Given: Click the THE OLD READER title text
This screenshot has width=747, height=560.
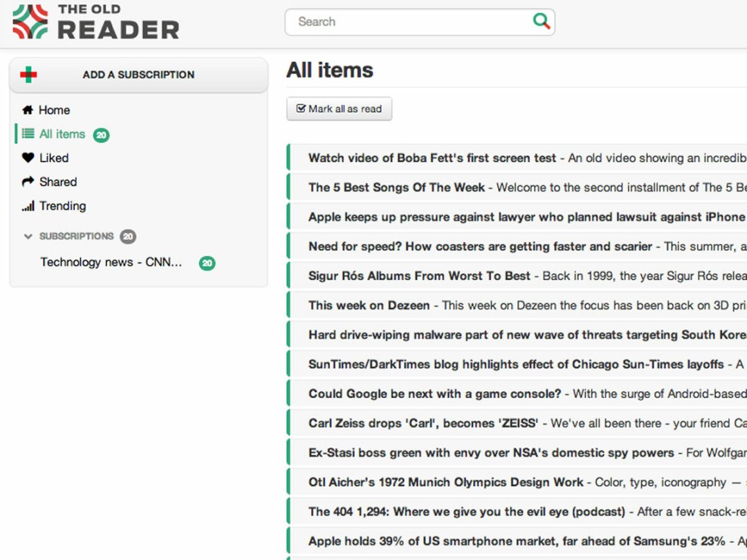Looking at the screenshot, I should click(x=118, y=22).
